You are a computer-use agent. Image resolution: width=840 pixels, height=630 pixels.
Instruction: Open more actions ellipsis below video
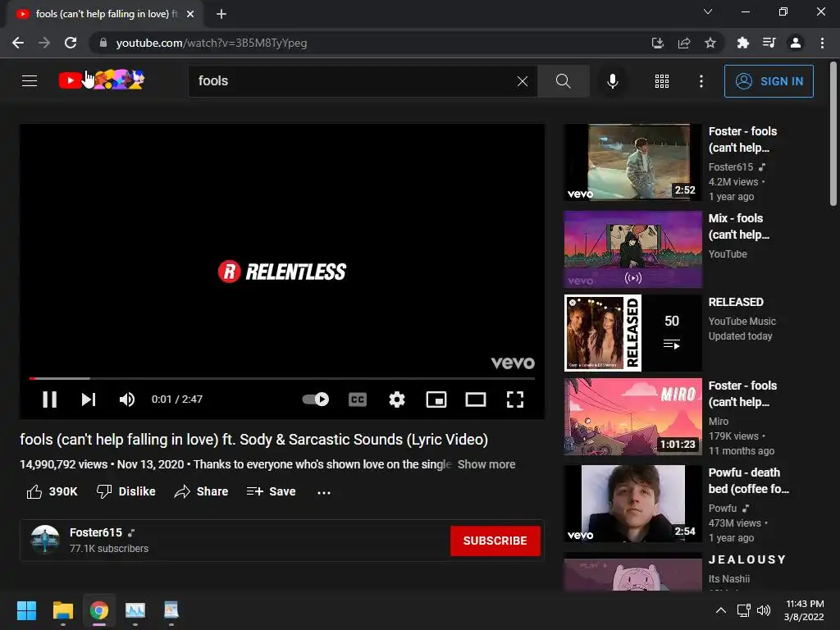click(324, 492)
